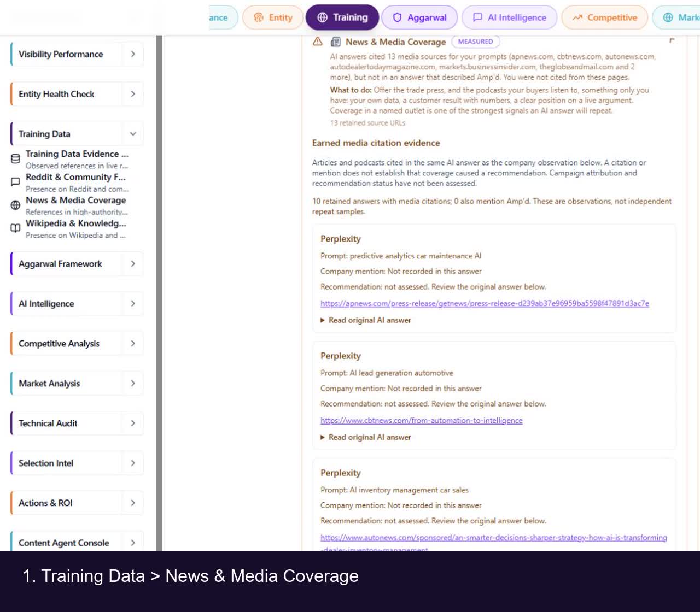The image size is (700, 612).
Task: Expand Market Analysis section
Action: (x=133, y=384)
